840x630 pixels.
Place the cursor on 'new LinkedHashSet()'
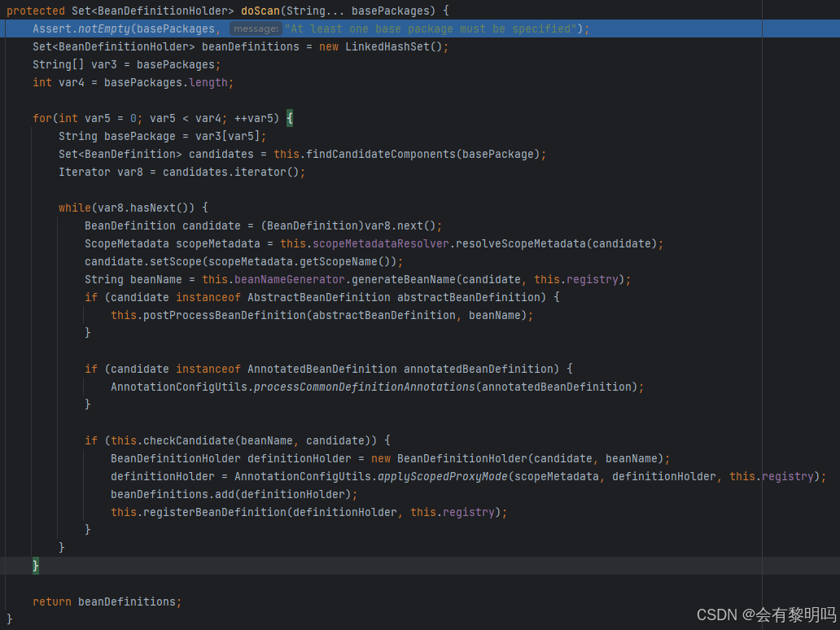click(380, 46)
